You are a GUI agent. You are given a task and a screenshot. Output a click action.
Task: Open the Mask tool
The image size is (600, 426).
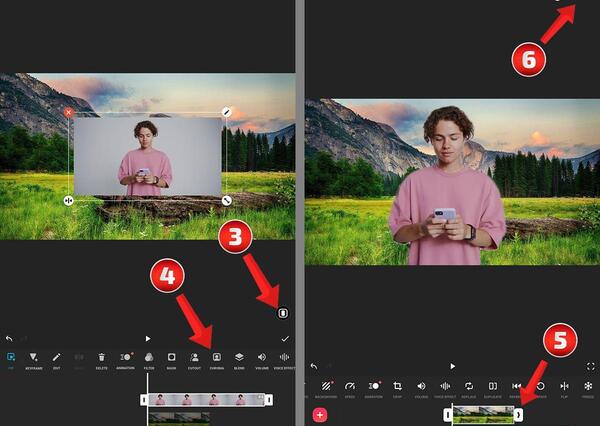click(171, 360)
